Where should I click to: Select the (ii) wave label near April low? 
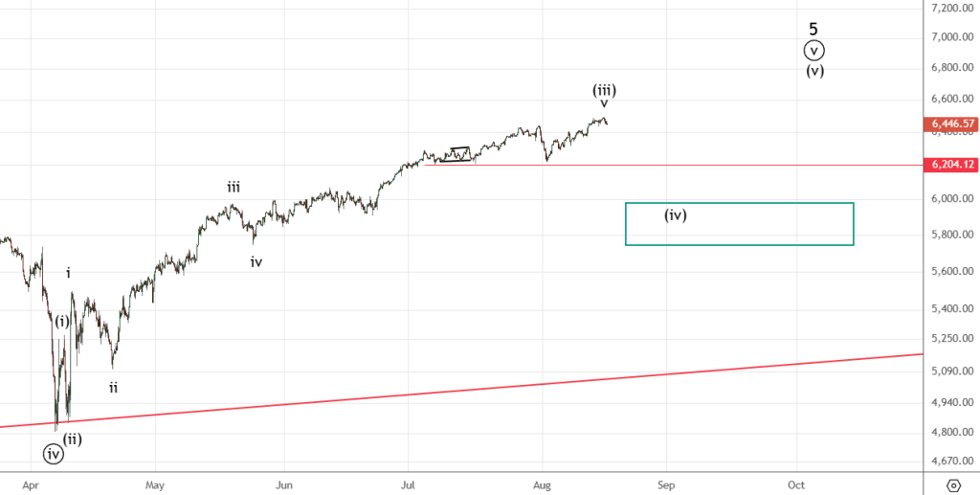[73, 439]
